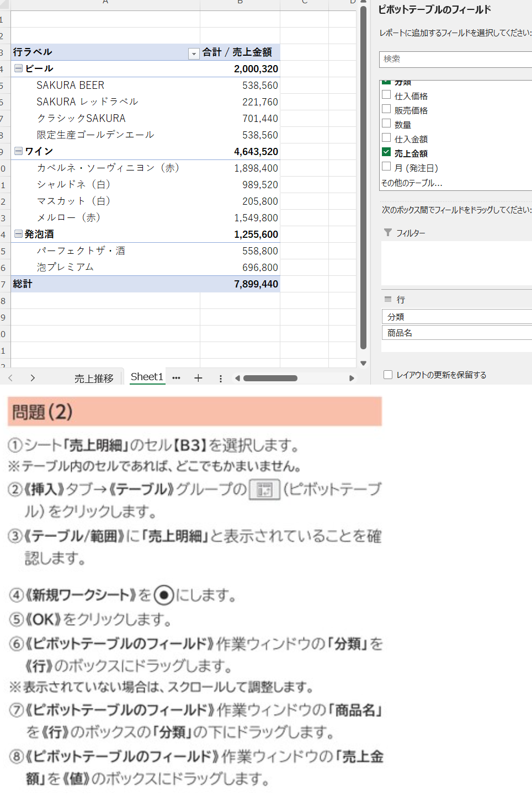Switch to the 売上推移 sheet tab
Screen dimensions: 532x810
tap(94, 378)
